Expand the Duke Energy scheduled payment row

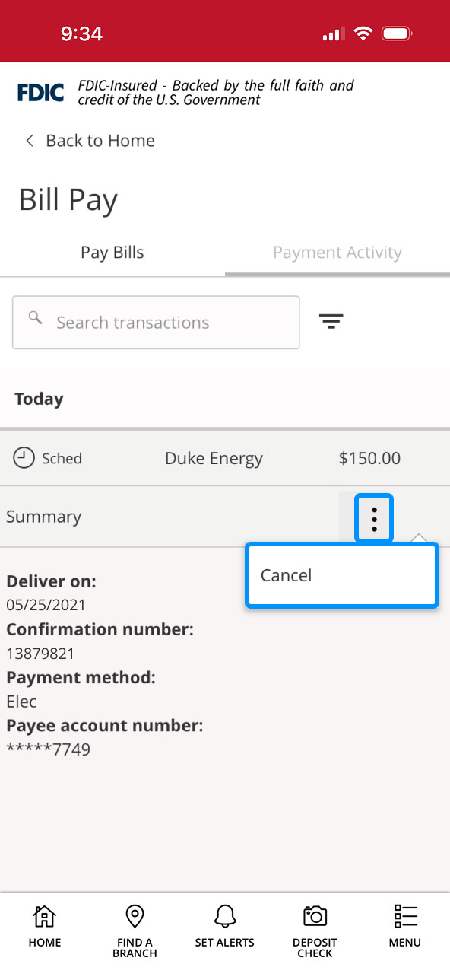(214, 458)
